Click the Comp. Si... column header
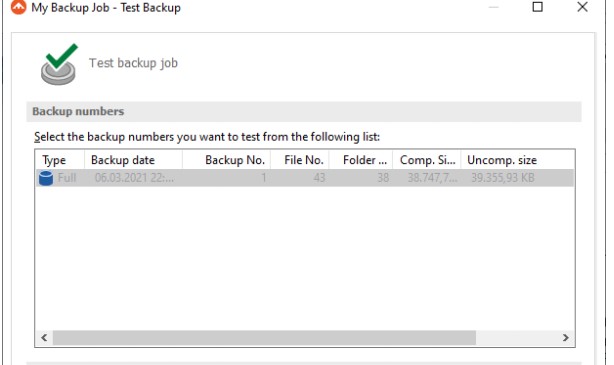This screenshot has width=614, height=365. (426, 160)
